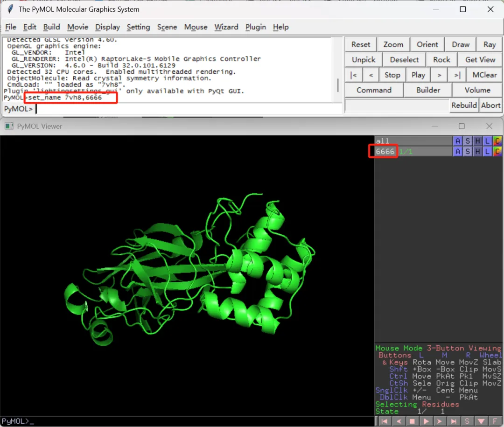Open the Setting menu

(x=138, y=27)
